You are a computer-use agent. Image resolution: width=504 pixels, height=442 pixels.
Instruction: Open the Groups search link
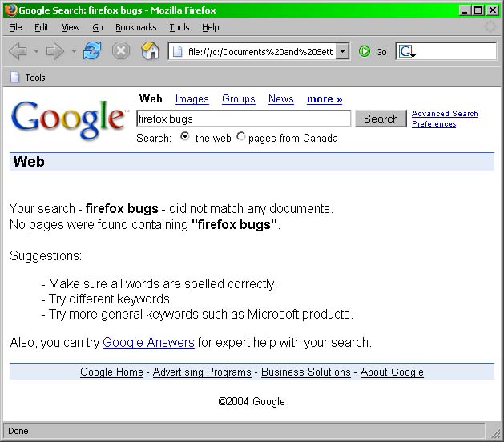tap(239, 99)
